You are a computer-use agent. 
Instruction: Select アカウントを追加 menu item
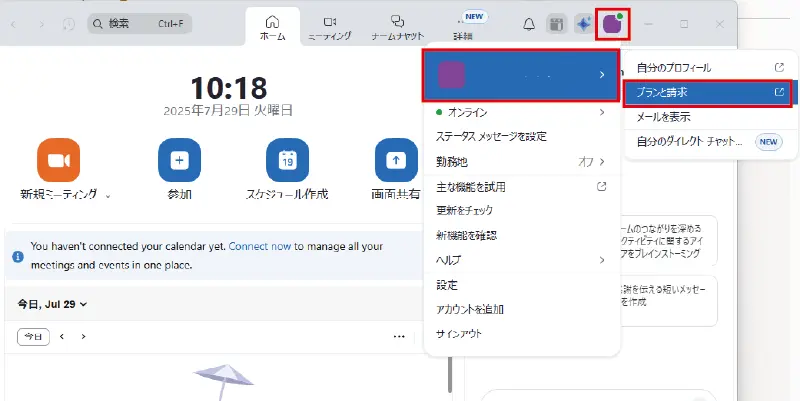[x=521, y=309]
